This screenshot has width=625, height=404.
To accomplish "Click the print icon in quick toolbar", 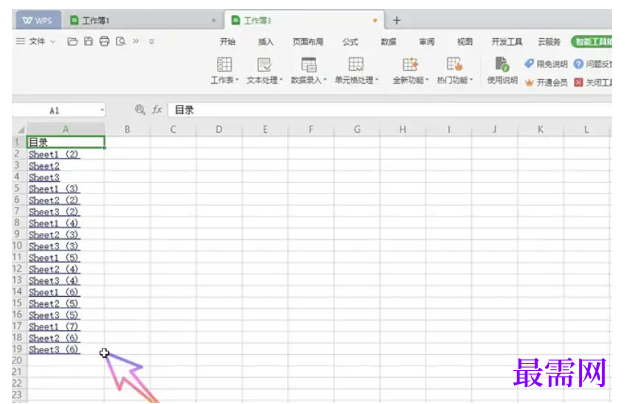I will point(104,41).
